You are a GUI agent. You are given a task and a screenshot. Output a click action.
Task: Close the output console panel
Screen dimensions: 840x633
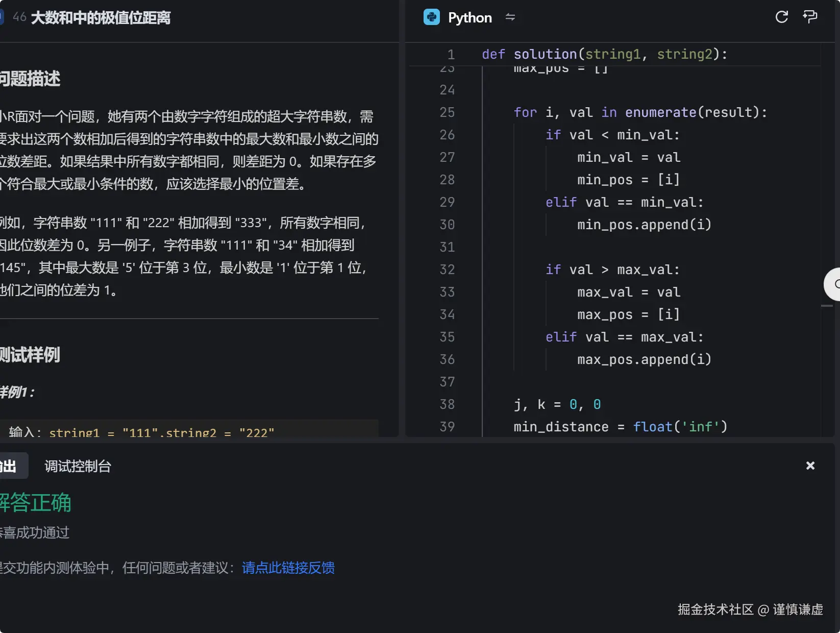(810, 465)
